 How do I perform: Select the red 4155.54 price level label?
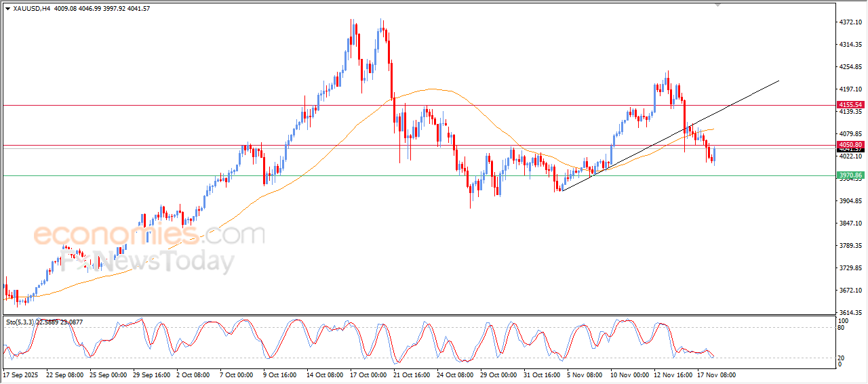[x=850, y=105]
